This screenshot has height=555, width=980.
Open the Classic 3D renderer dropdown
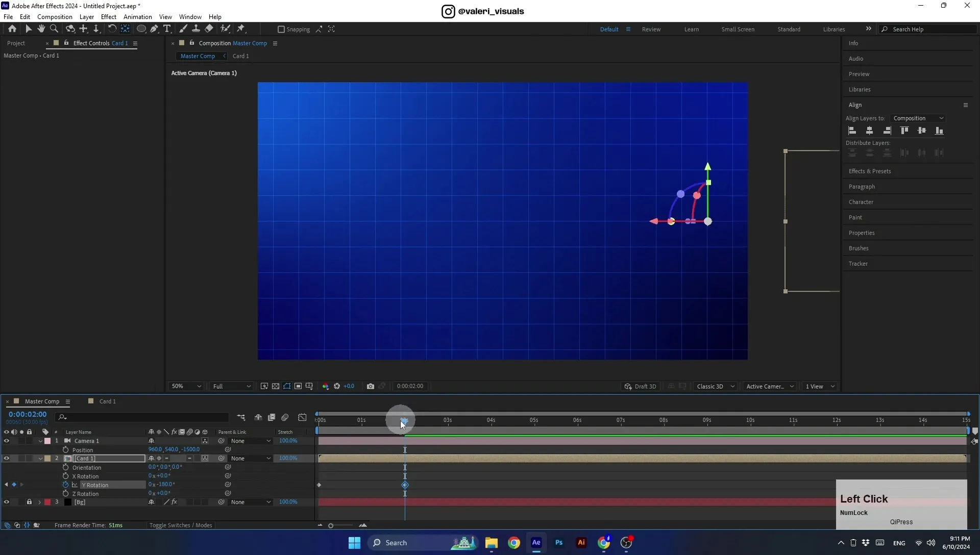(715, 386)
